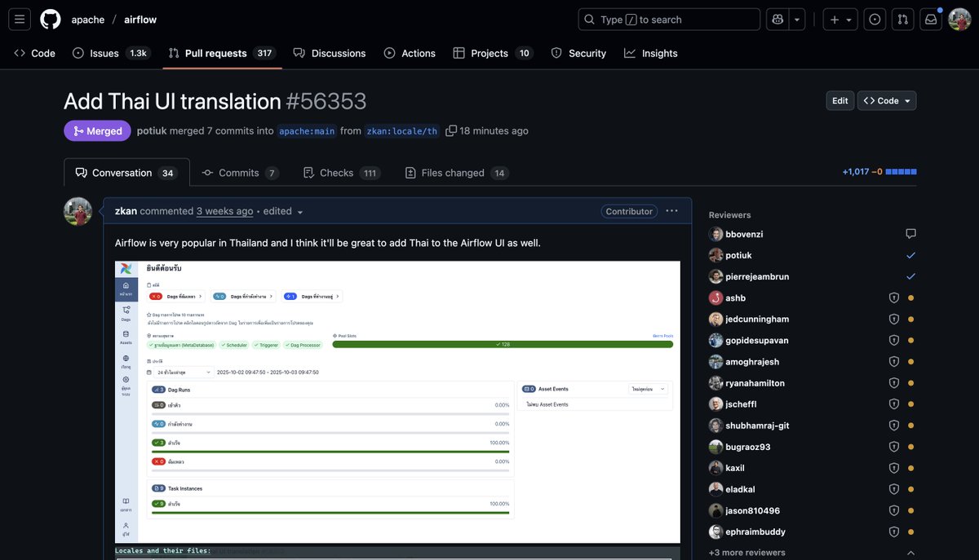Click the GitHub logo in the header

[50, 18]
